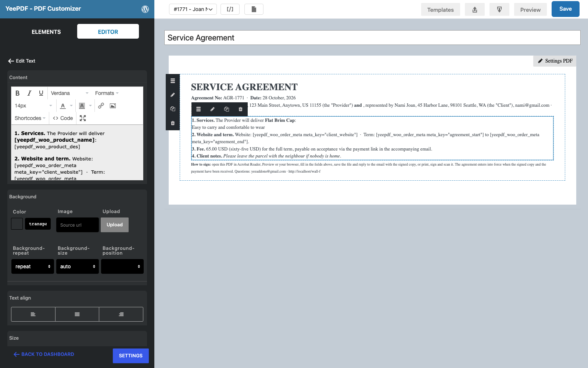Click the Save button
Viewport: 588px width, 368px height.
[566, 9]
